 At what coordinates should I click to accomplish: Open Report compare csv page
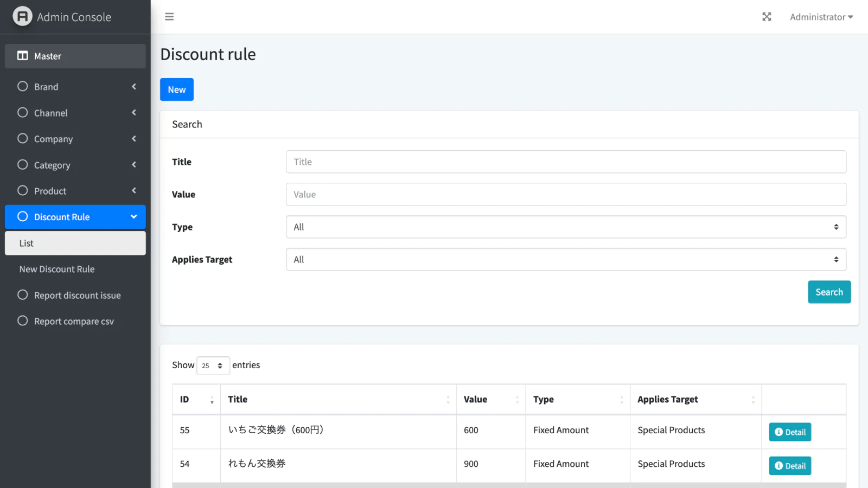click(x=75, y=321)
